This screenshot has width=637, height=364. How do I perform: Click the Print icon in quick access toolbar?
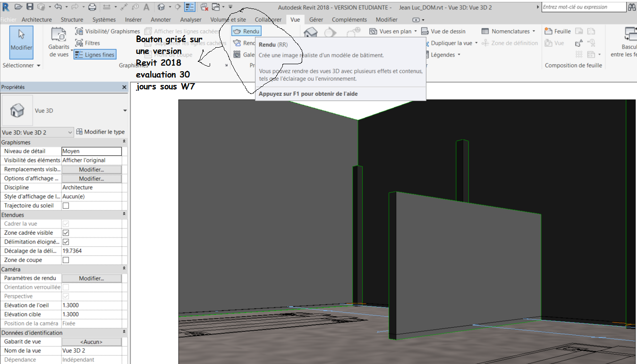[x=93, y=7]
